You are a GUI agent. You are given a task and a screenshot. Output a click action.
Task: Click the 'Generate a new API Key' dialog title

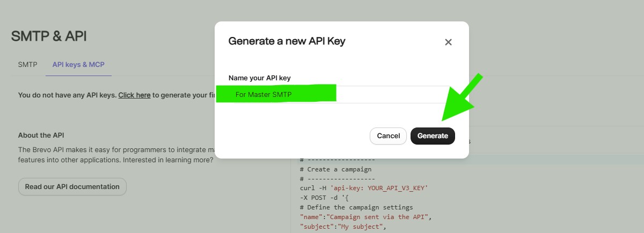click(x=287, y=41)
